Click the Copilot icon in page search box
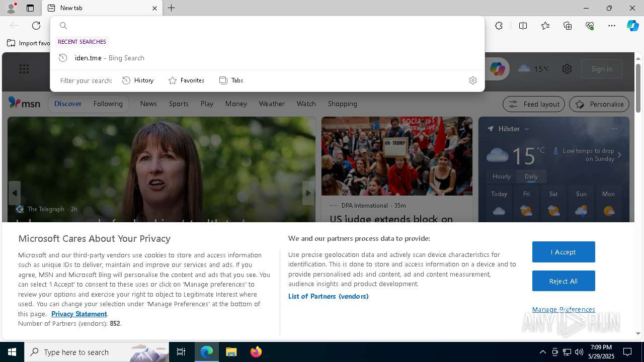Image resolution: width=644 pixels, height=362 pixels. pyautogui.click(x=498, y=69)
